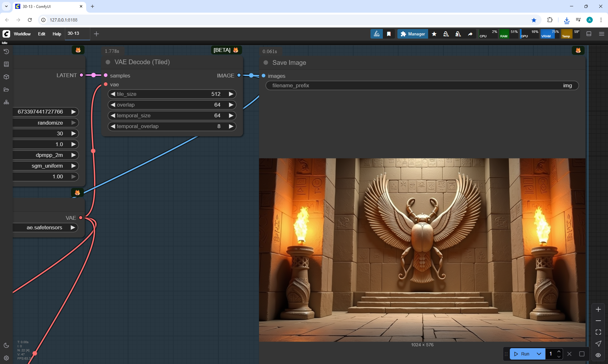This screenshot has height=364, width=608.
Task: Open the model library folder icon
Action: click(x=6, y=89)
